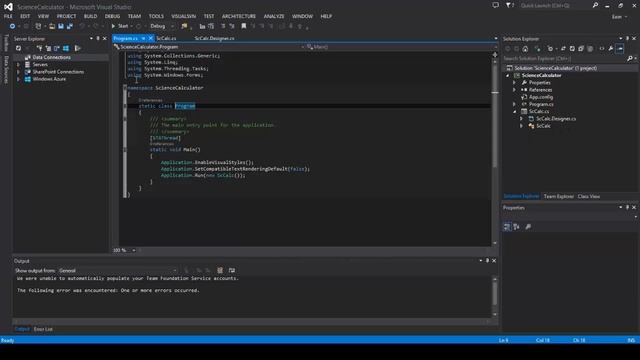The width and height of the screenshot is (640, 360).
Task: Switch to the Error List tab
Action: tap(43, 329)
